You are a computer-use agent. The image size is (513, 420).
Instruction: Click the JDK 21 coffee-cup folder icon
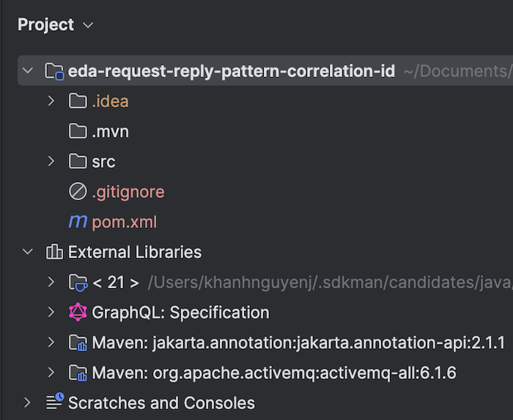78,282
